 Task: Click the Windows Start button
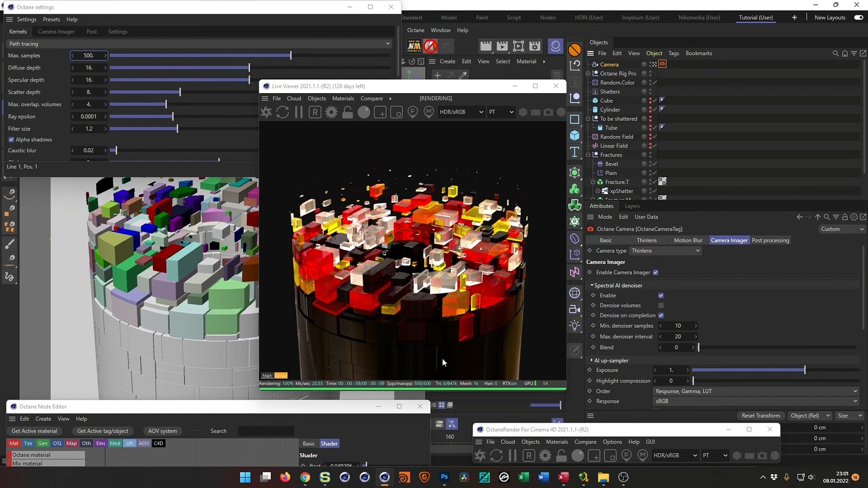245,477
